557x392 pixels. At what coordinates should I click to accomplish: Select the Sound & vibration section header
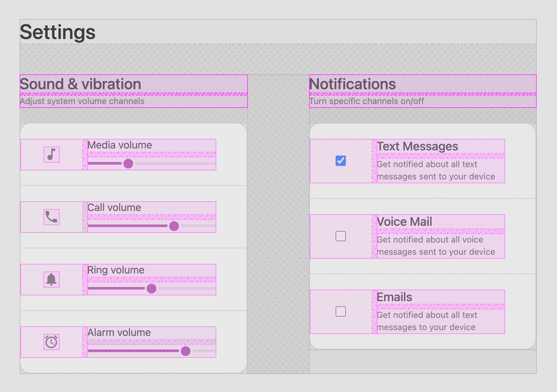point(80,84)
